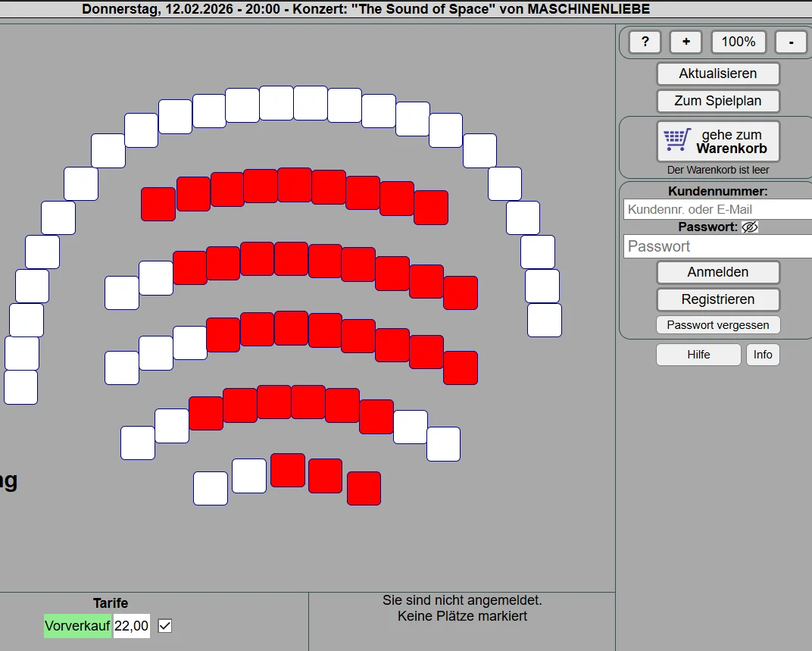Click the question mark help button

point(645,42)
